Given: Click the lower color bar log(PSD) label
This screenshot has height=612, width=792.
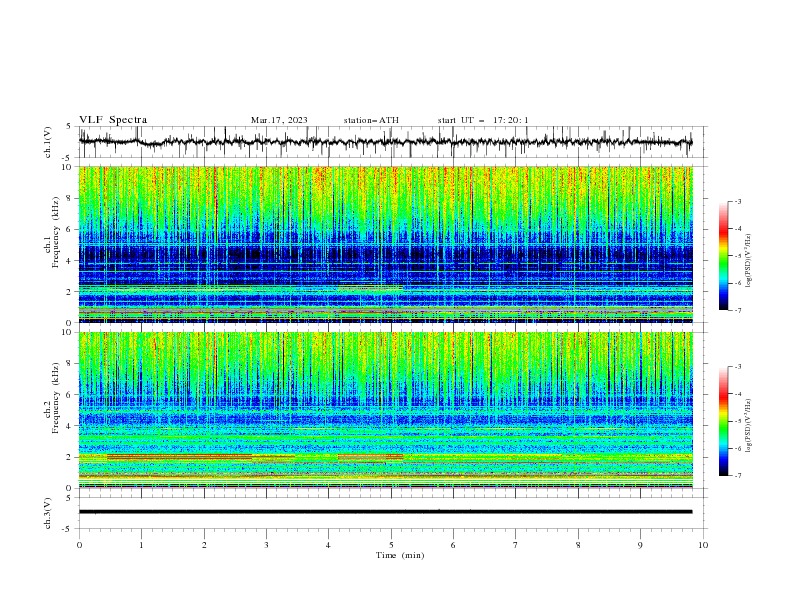Looking at the screenshot, I should pos(749,426).
